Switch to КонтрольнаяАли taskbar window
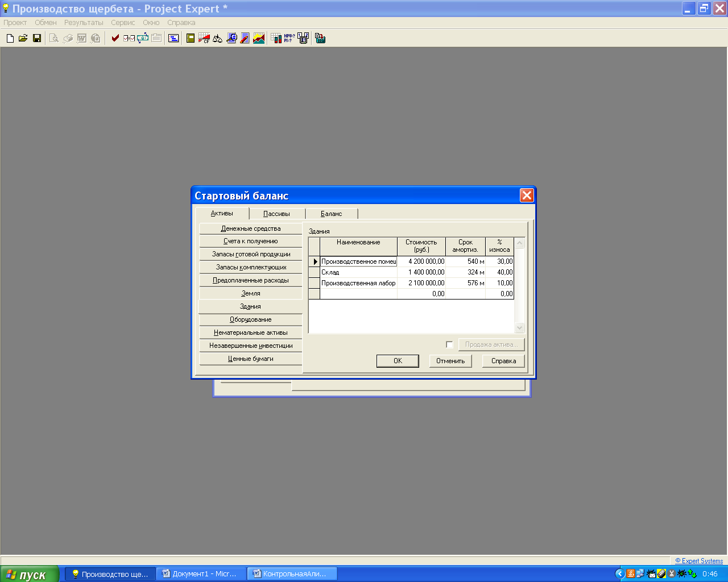This screenshot has width=728, height=582. coord(292,574)
